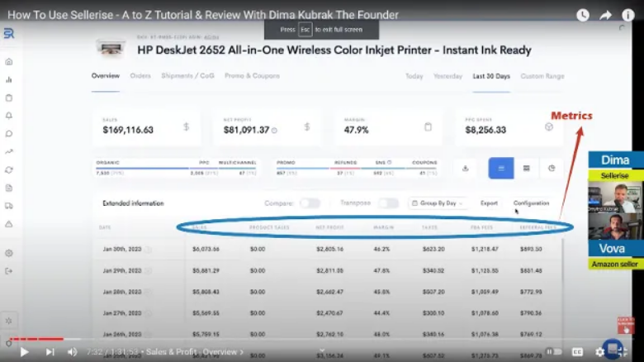Select the compact rows view icon
Screen dimensions: 644x362
pyautogui.click(x=526, y=169)
